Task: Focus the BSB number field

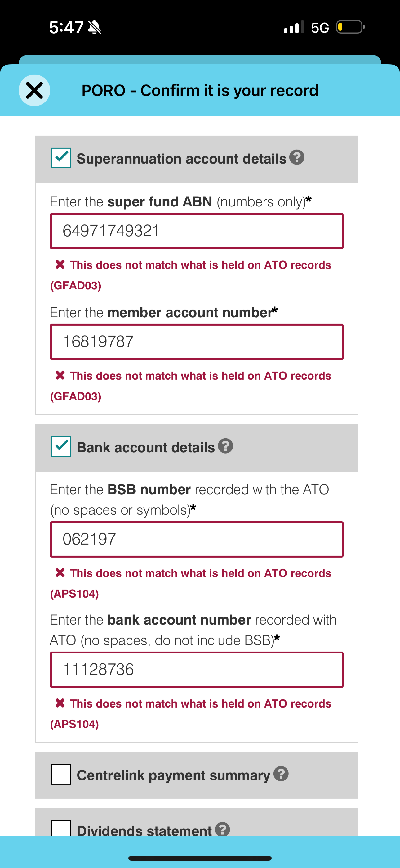Action: 197,539
